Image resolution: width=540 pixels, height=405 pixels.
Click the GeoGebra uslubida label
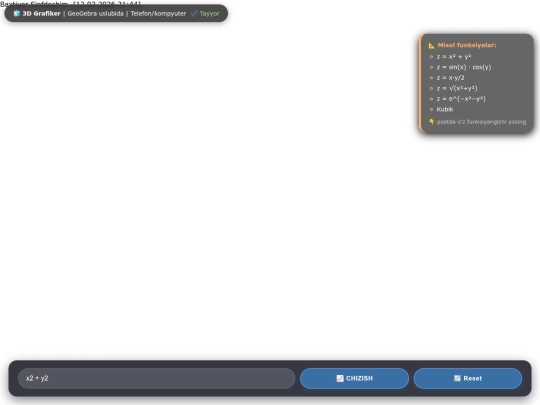(x=95, y=13)
